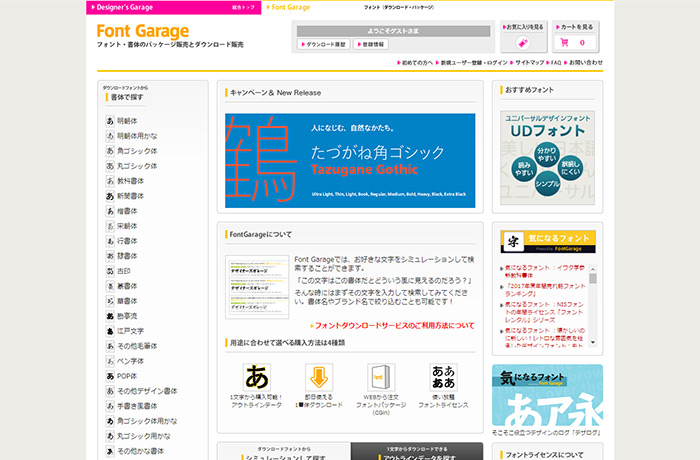
Task: Click the news list scrollbar thumb
Action: tap(593, 279)
